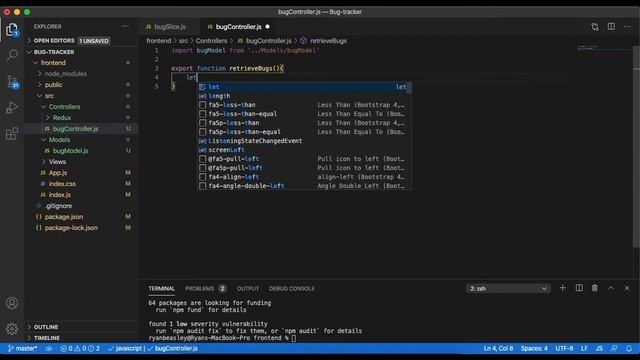This screenshot has width=640, height=360.
Task: Open Explorer more actions ellipsis
Action: click(125, 27)
